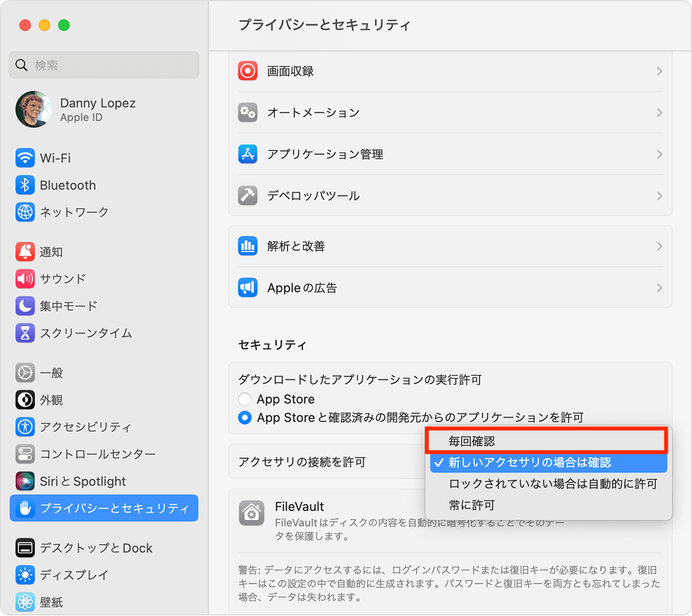Open 集中モード moon icon
The width and height of the screenshot is (692, 616).
25,306
